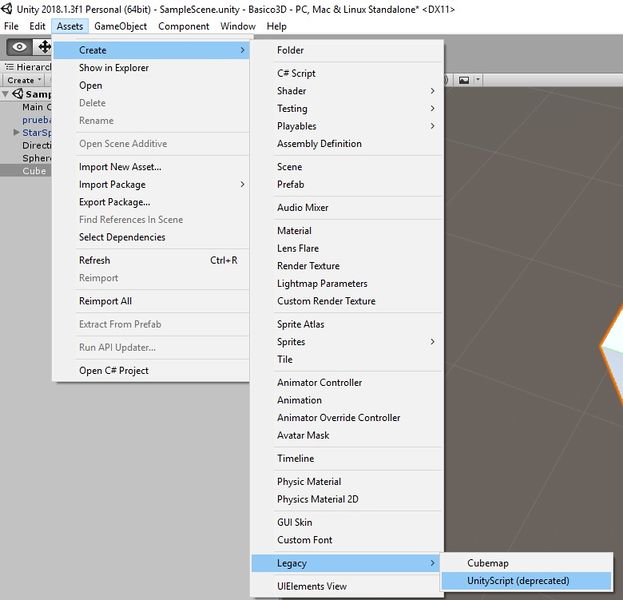Select Cube in the Hierarchy
The width and height of the screenshot is (623, 600).
26,171
